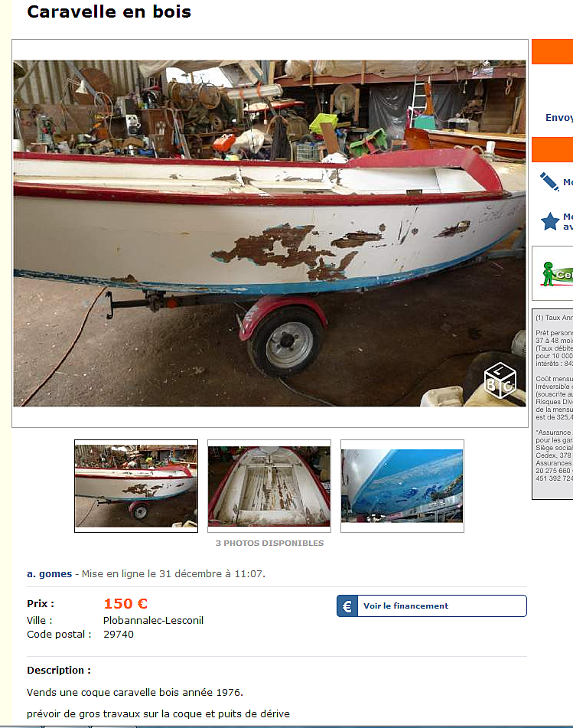
Task: Open seller profile a. gomes
Action: pos(49,574)
